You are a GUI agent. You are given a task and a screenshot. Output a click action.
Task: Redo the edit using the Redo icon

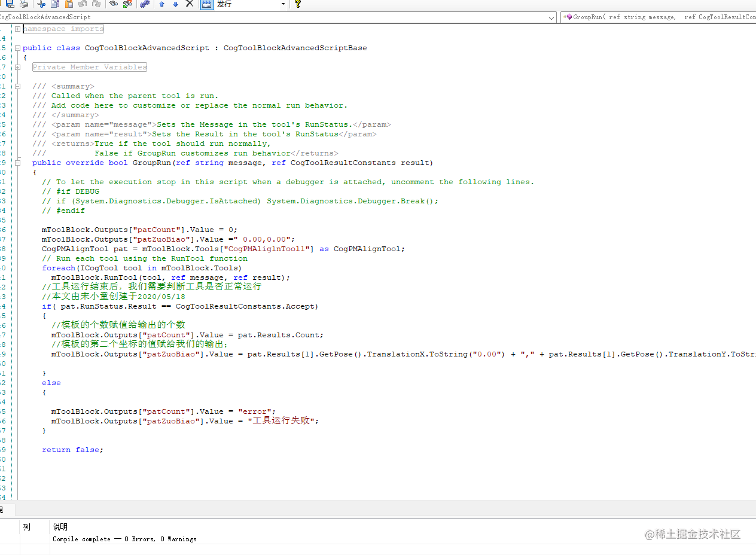96,4
